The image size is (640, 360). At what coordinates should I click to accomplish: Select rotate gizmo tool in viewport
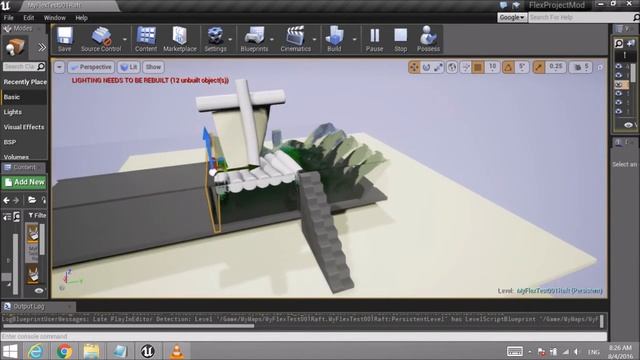pos(427,67)
